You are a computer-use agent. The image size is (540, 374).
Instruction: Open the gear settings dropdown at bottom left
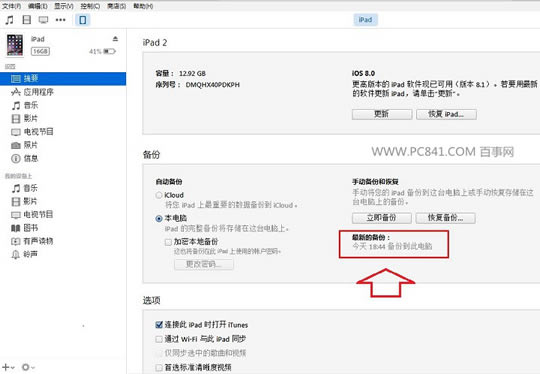tap(28, 367)
